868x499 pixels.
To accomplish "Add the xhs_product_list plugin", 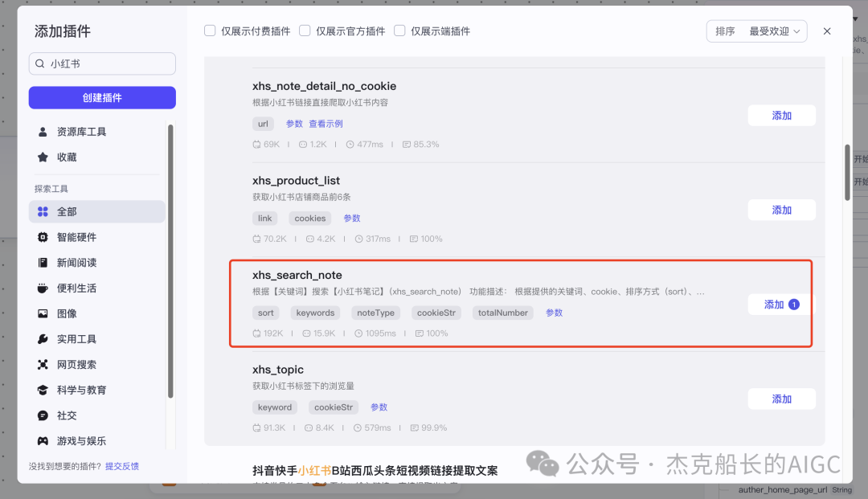I will point(782,211).
